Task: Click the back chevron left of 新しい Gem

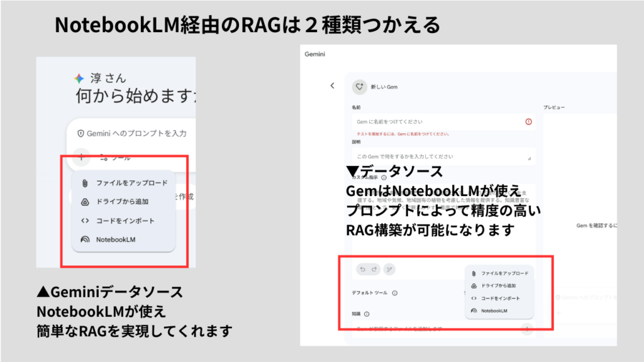Action: point(332,86)
